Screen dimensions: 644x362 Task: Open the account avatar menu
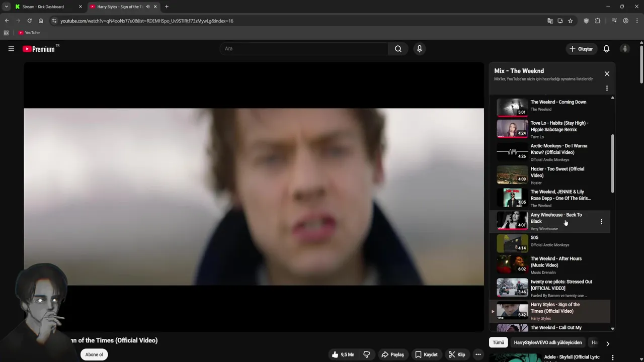click(625, 49)
